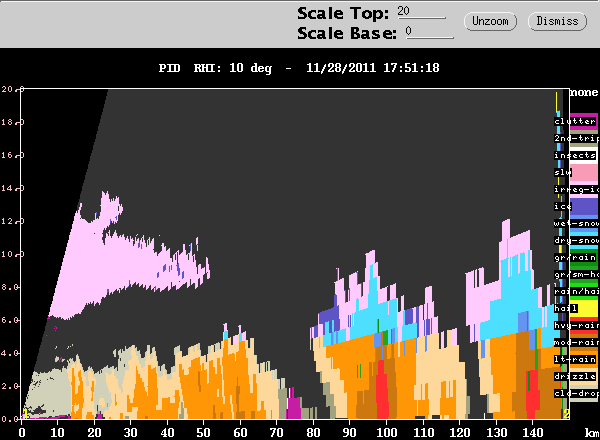600x440 pixels.
Task: Pick the yellow hail legend swatch
Action: 584,308
